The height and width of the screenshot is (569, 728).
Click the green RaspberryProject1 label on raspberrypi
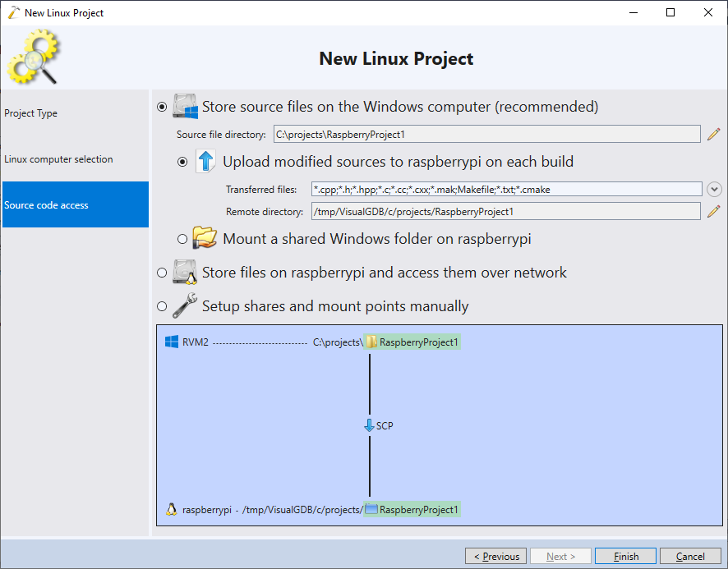click(419, 509)
